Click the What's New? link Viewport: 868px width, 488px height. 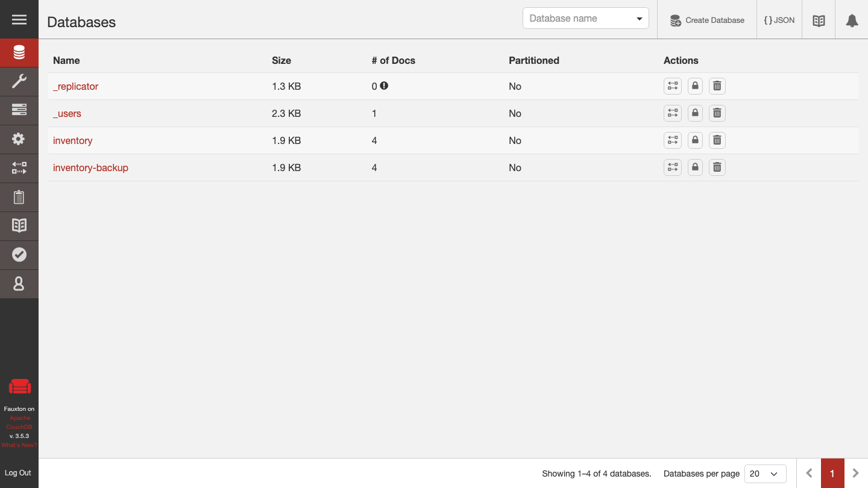(19, 445)
